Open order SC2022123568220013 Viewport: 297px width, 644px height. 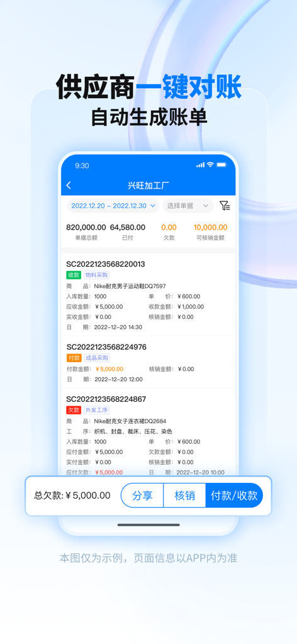(106, 264)
